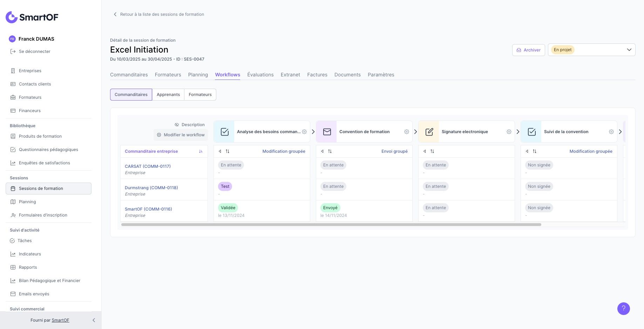Click the arrow after Suivi de la convention step
Viewport: 644px width, 329px height.
[620, 132]
